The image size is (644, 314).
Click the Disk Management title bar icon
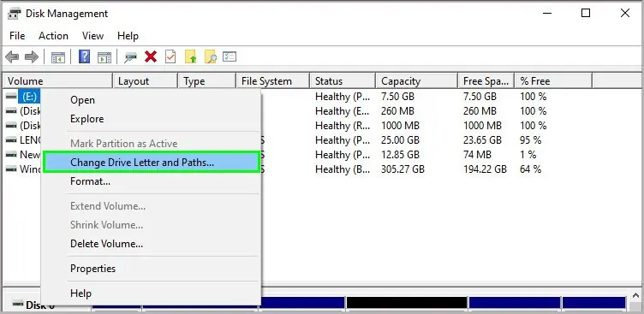(14, 14)
